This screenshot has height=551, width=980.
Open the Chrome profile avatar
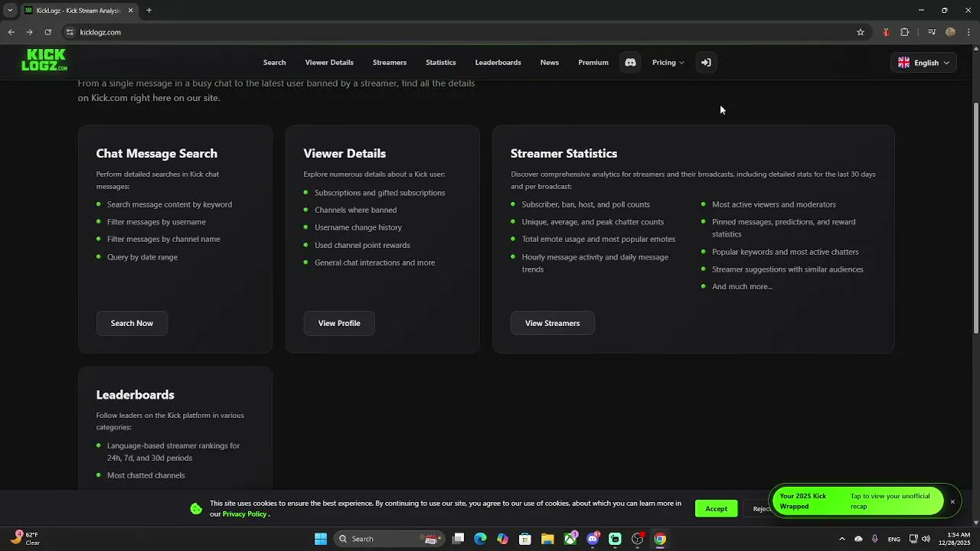(x=950, y=32)
